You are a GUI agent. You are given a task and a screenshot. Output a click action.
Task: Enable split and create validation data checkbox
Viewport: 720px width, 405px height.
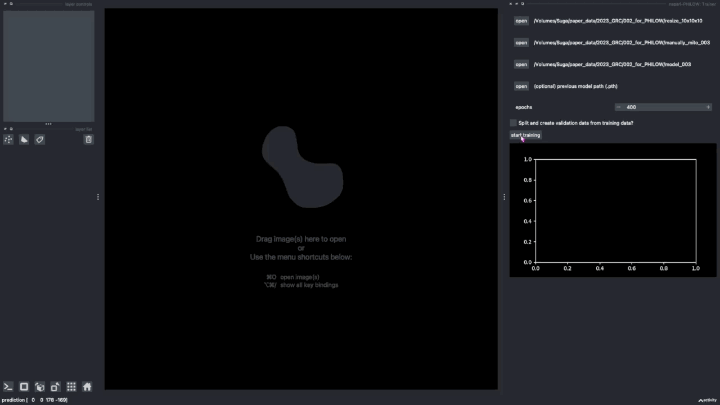pos(513,123)
